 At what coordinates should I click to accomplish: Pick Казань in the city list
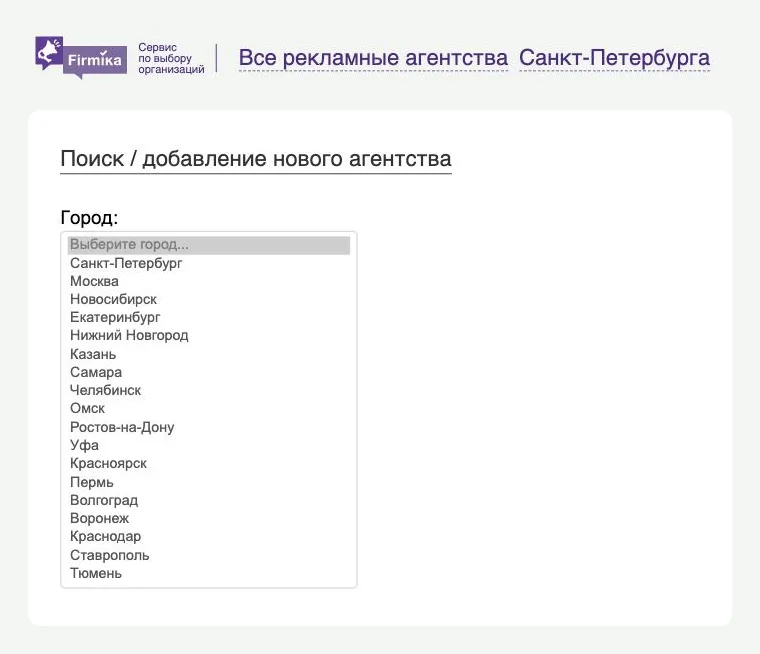(209, 354)
